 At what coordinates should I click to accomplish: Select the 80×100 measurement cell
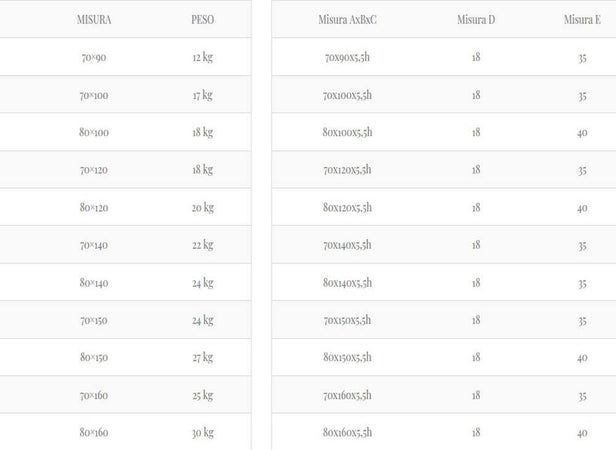click(94, 132)
